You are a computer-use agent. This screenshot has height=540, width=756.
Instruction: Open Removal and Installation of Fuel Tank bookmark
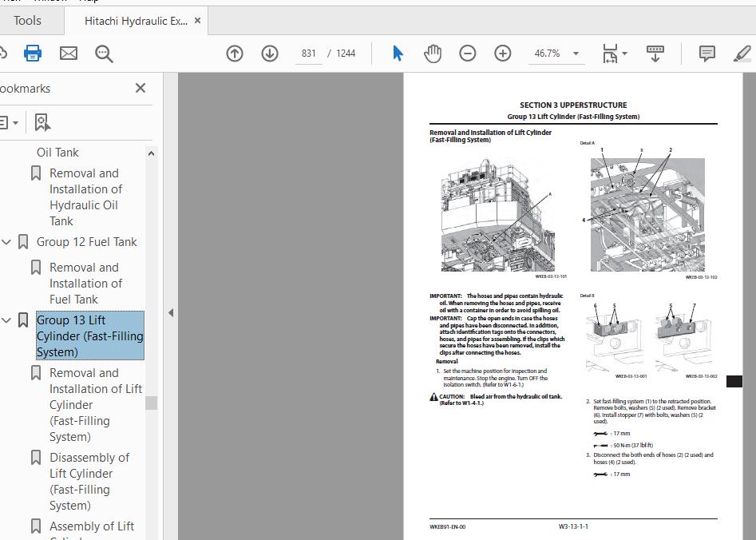click(85, 283)
